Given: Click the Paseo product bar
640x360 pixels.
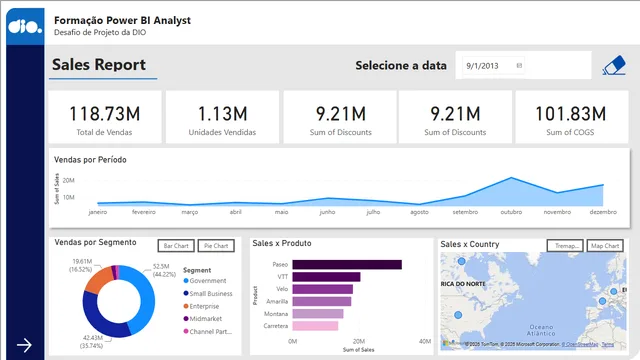Looking at the screenshot, I should [x=347, y=264].
